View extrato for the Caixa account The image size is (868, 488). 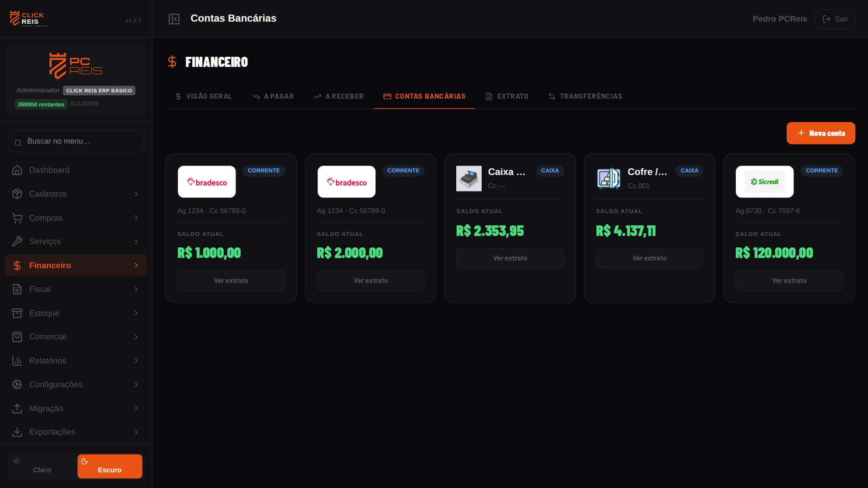click(510, 258)
